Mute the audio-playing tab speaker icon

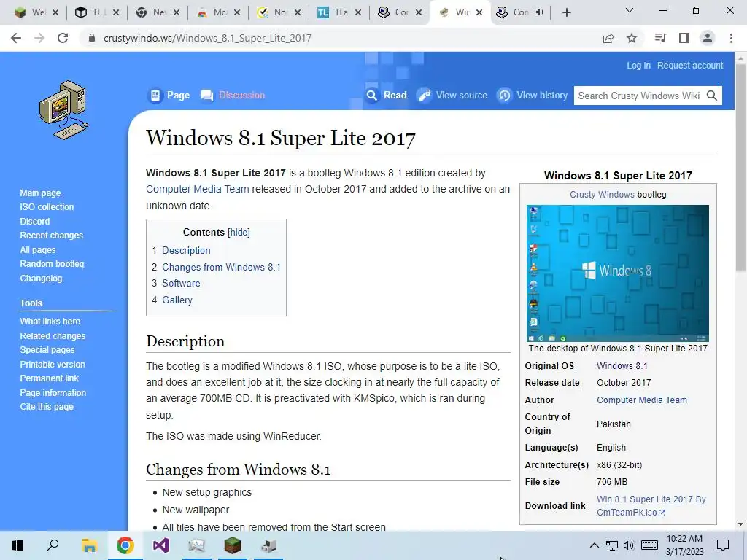pos(539,12)
